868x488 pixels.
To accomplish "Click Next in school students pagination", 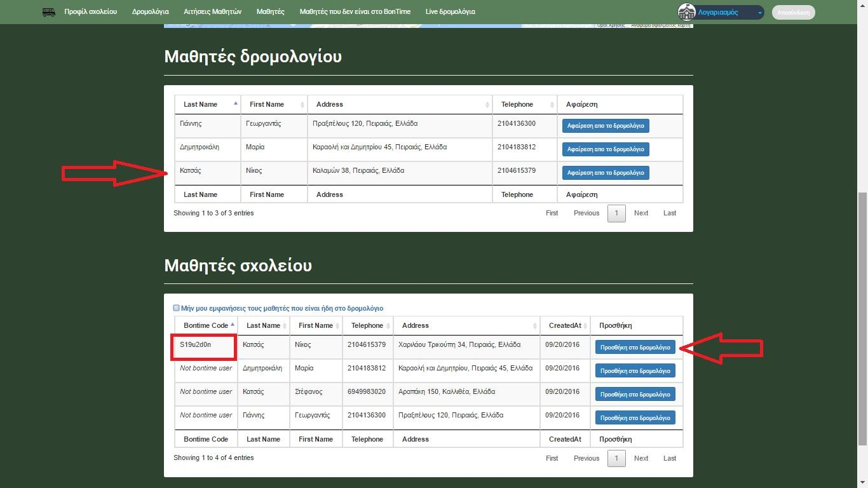I will tap(641, 458).
